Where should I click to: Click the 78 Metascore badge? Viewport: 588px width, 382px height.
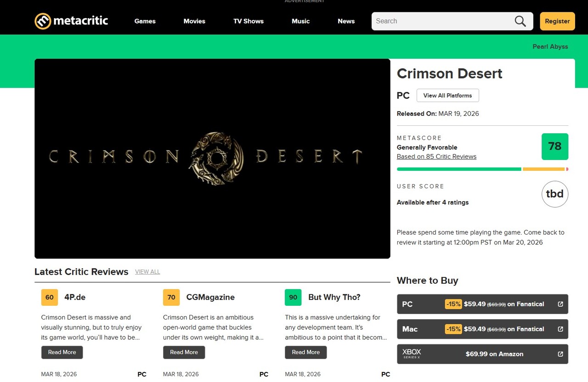pyautogui.click(x=555, y=146)
